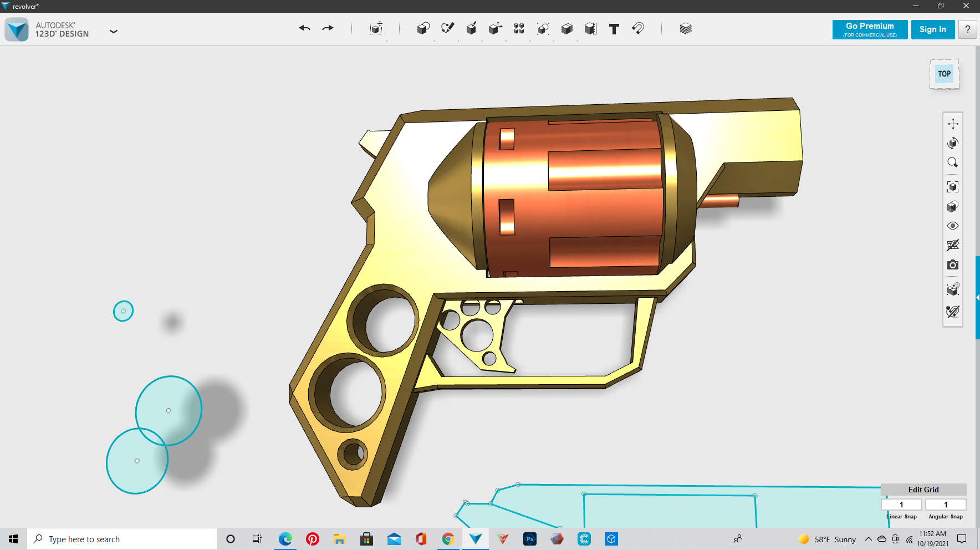980x550 pixels.
Task: Open the Pattern tool
Action: 519,29
